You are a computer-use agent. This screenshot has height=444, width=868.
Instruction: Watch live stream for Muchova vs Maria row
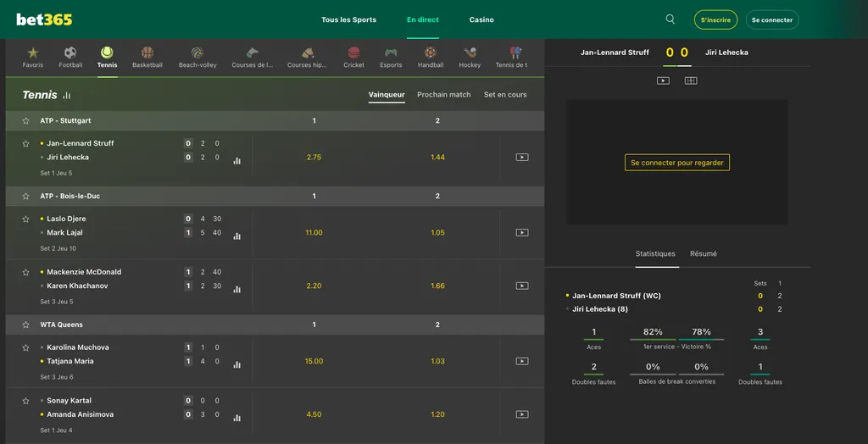click(522, 361)
